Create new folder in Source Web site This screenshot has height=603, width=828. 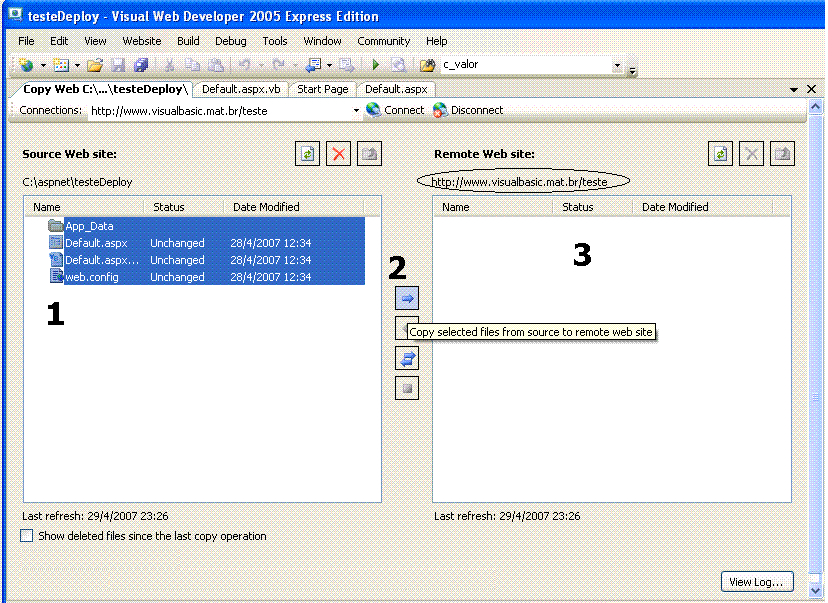[370, 153]
